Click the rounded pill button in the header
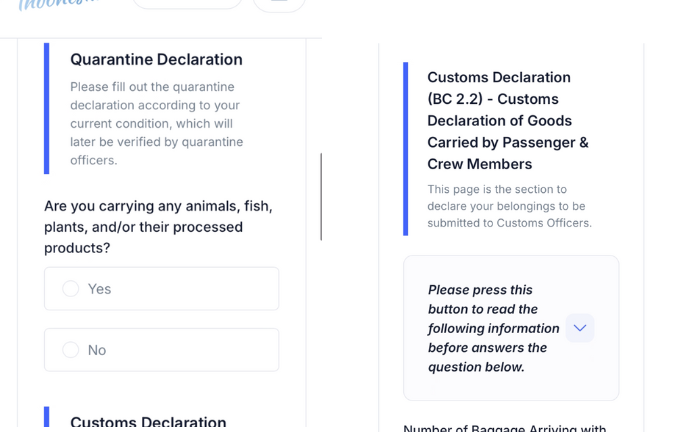Viewport: 694px width, 432px height. click(x=187, y=4)
